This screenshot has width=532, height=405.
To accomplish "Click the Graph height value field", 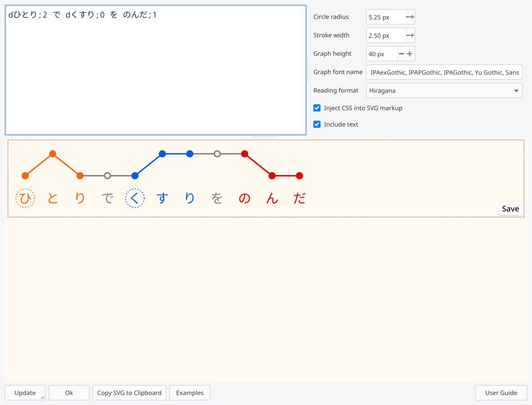I will (x=382, y=54).
